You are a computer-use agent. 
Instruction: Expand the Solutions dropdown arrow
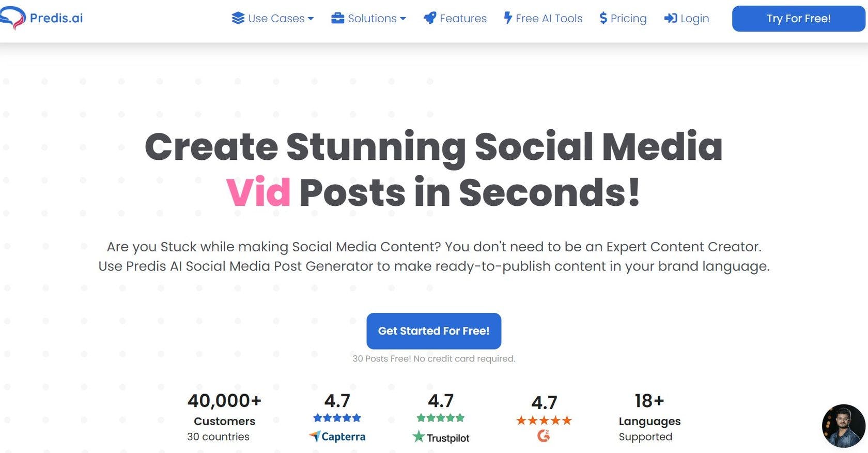coord(403,19)
